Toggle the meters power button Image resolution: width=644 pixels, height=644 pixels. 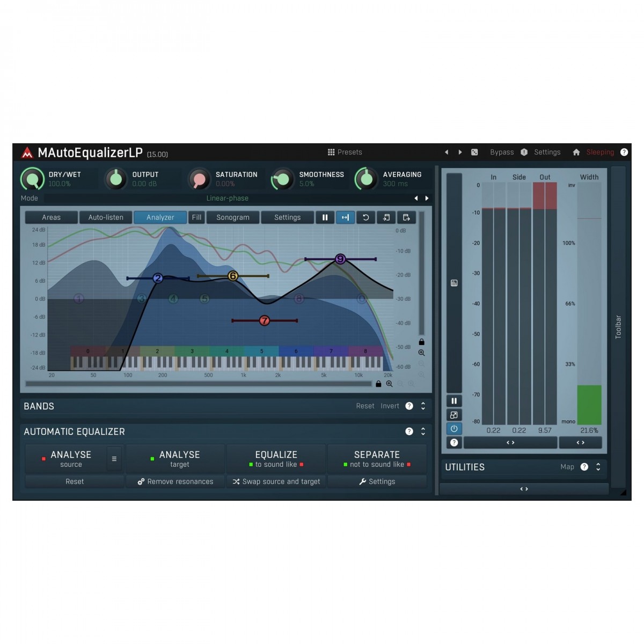point(454,429)
